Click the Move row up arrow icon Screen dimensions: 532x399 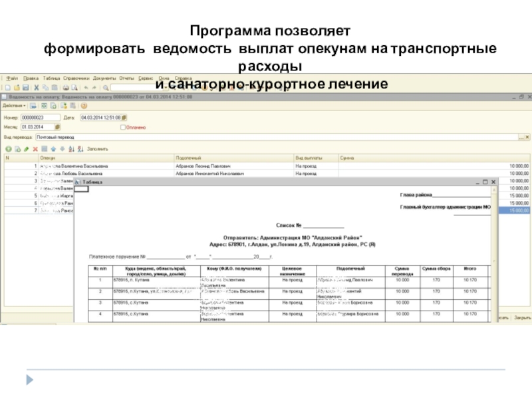point(53,149)
